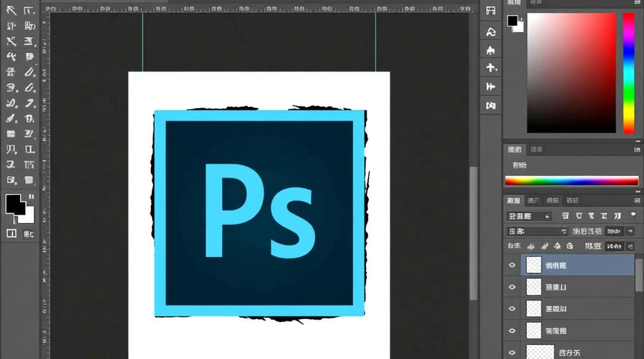
Task: Click the lock transparent pixels icon in Layers
Action: pos(531,246)
